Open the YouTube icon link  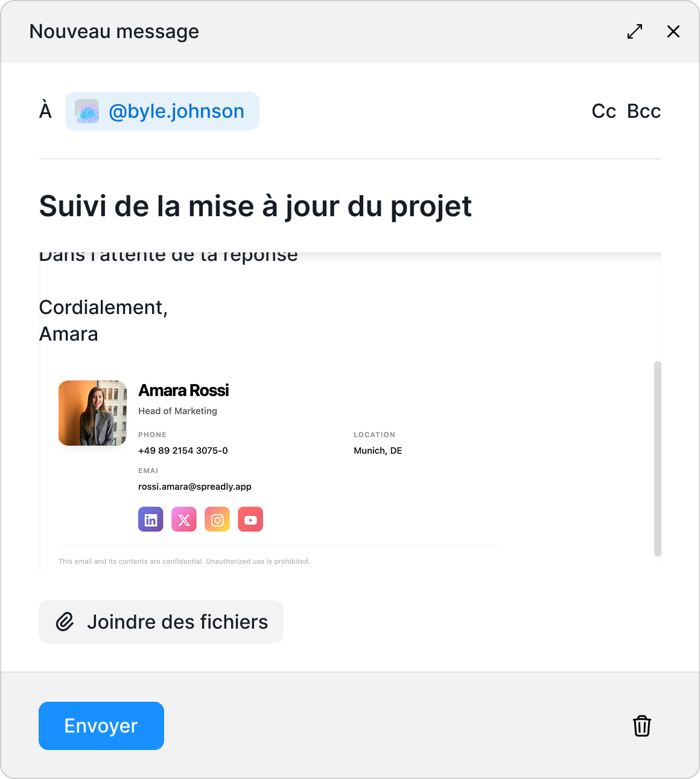pyautogui.click(x=250, y=519)
